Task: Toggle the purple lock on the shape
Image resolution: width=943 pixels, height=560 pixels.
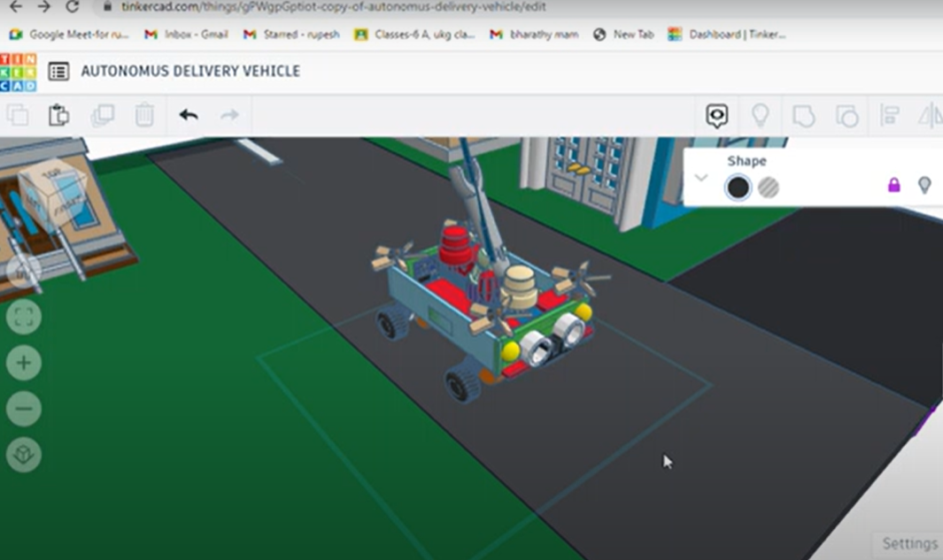Action: point(893,185)
